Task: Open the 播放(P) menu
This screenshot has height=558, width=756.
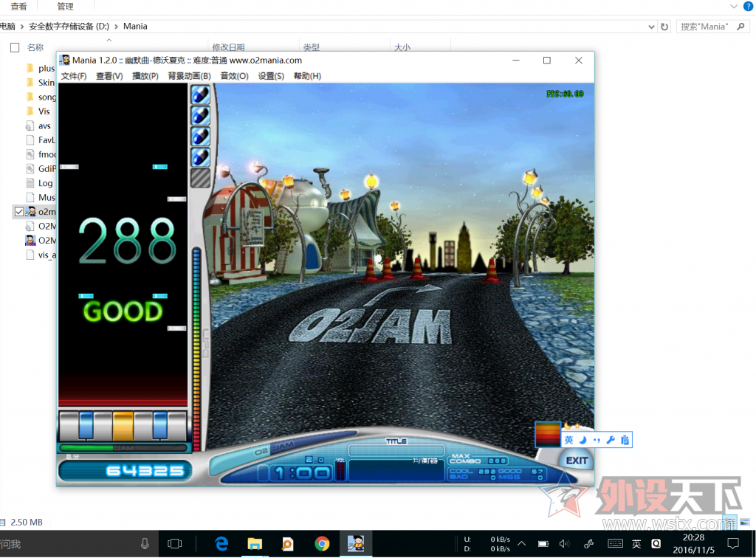Action: [145, 76]
